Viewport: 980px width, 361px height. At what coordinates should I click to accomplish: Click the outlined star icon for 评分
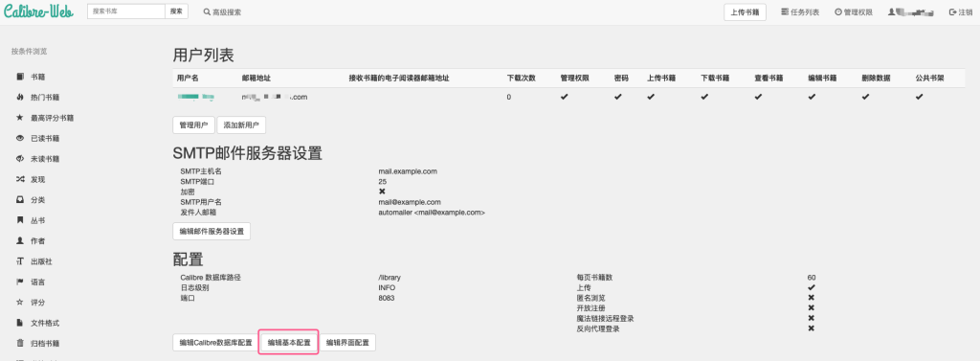(20, 303)
